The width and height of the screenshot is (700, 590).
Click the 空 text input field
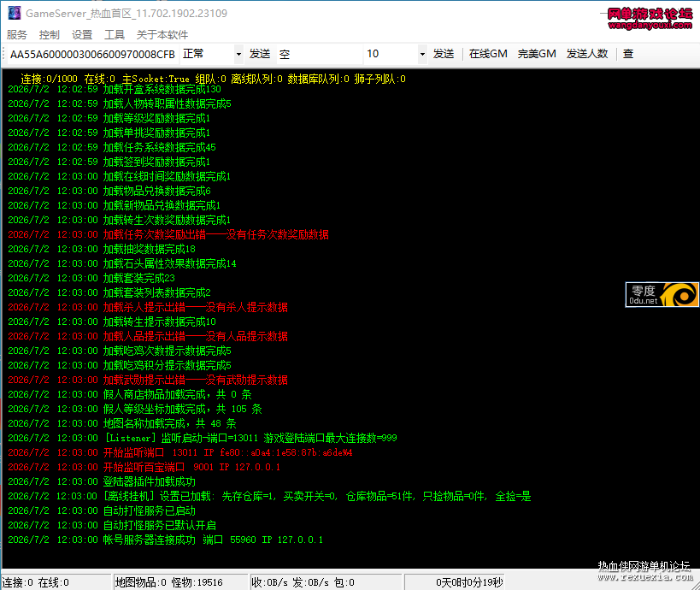pyautogui.click(x=320, y=54)
